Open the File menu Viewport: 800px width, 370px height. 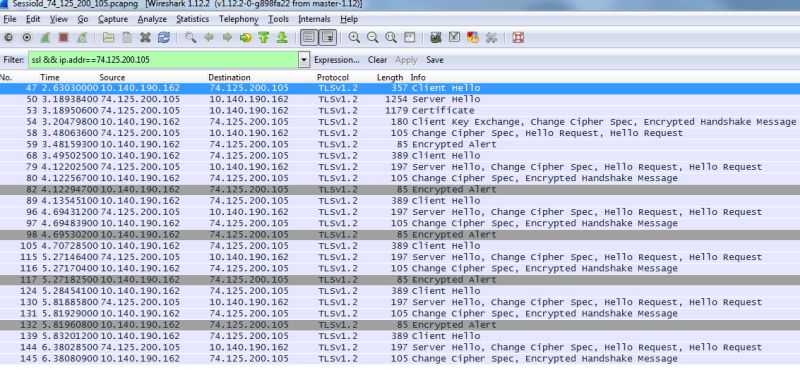10,19
